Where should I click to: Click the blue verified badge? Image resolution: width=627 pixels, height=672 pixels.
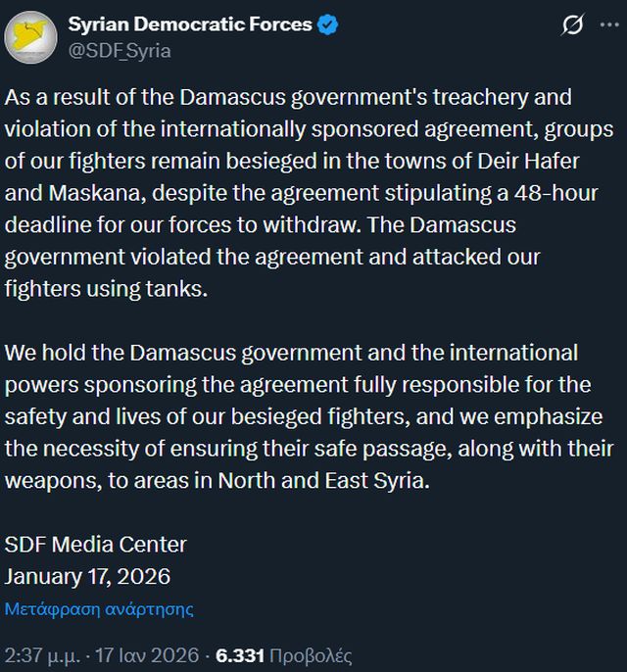pyautogui.click(x=327, y=25)
